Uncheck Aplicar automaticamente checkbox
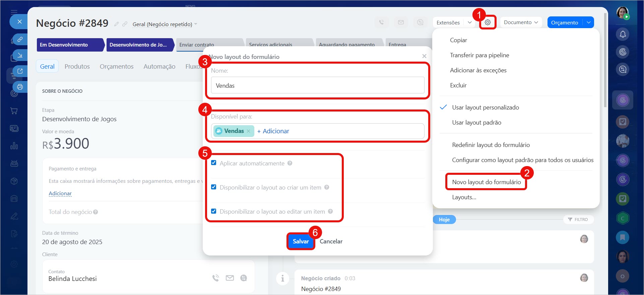 213,163
